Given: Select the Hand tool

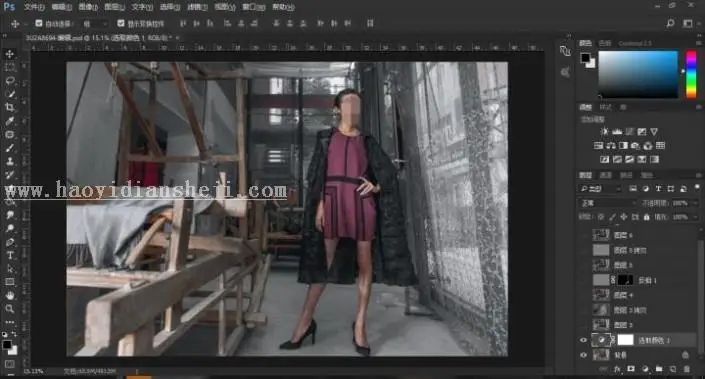Looking at the screenshot, I should click(9, 295).
